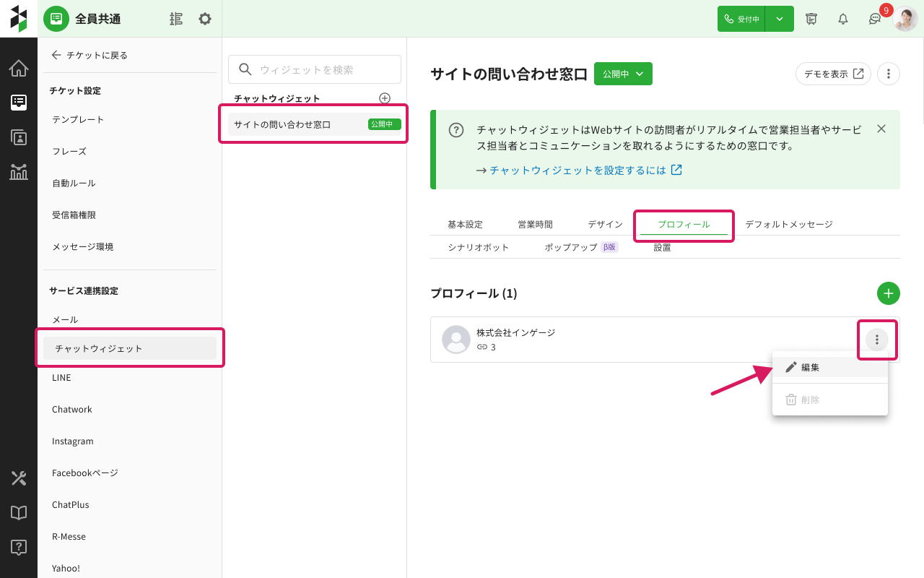Switch to the シナリオボット tab
Viewport: 924px width, 578px height.
[478, 247]
